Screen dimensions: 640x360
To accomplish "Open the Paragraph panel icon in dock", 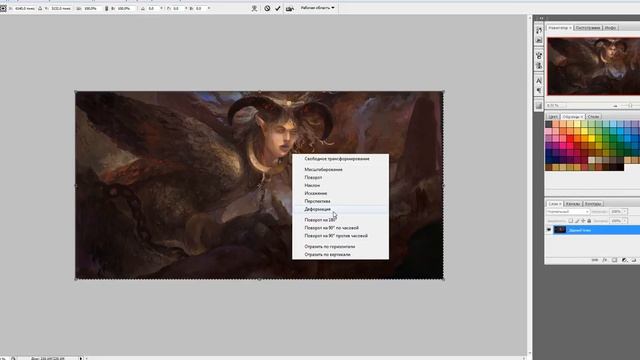I will coord(539,90).
